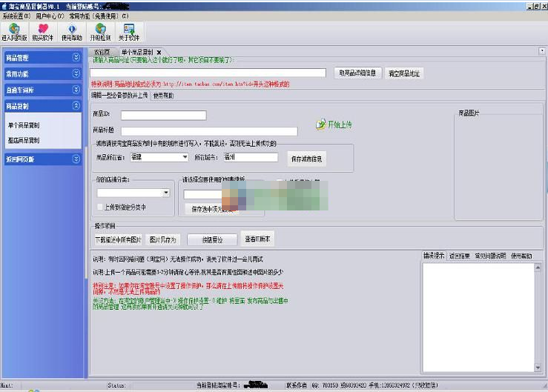The width and height of the screenshot is (548, 392).
Task: Open 购买软件 from the toolbar
Action: click(42, 31)
